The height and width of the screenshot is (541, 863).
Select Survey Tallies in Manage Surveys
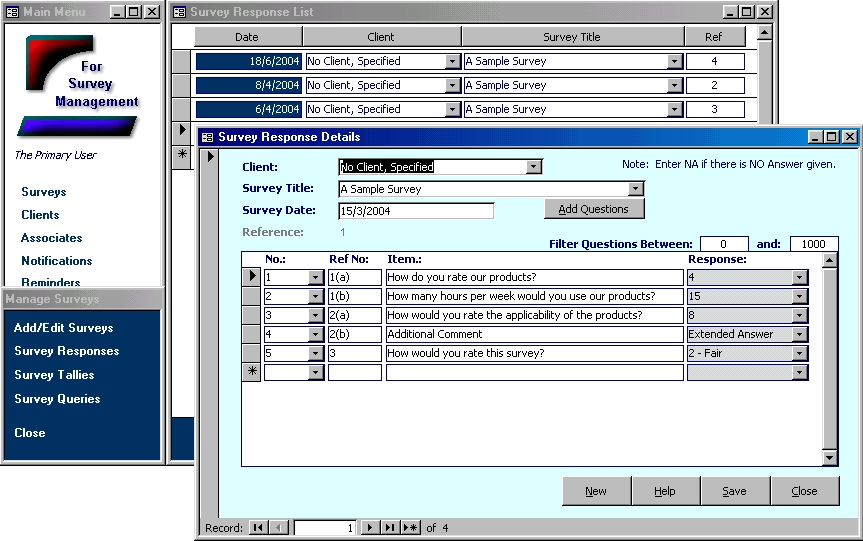coord(54,375)
